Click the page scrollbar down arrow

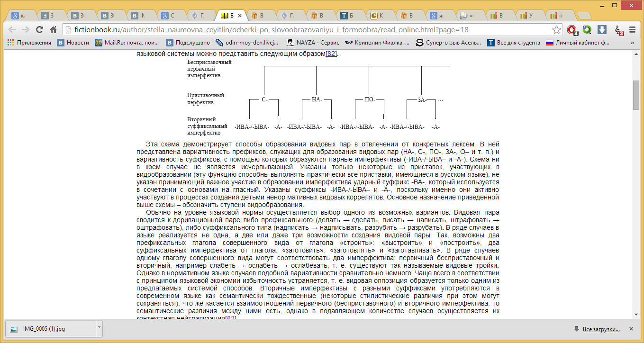pyautogui.click(x=637, y=314)
